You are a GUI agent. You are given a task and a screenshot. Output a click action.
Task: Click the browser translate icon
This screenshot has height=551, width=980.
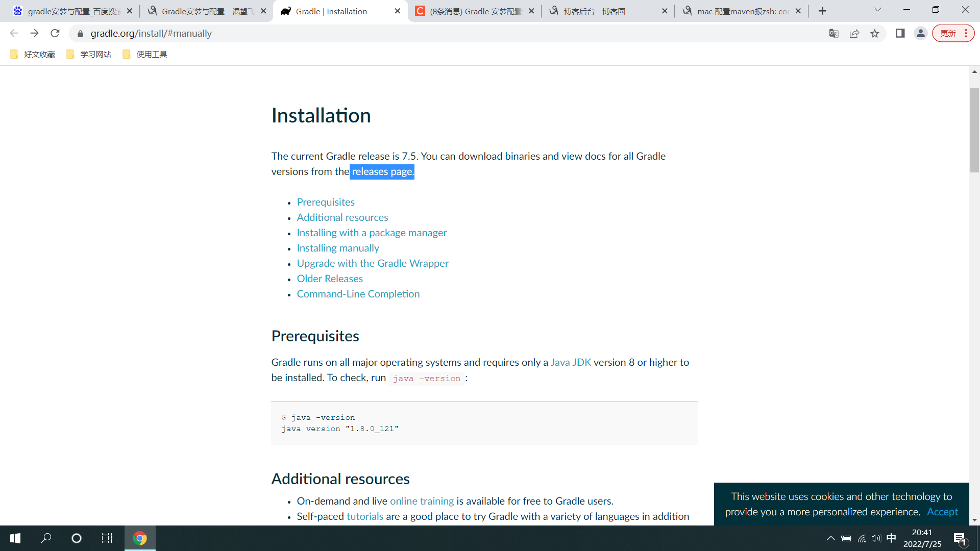coord(834,33)
